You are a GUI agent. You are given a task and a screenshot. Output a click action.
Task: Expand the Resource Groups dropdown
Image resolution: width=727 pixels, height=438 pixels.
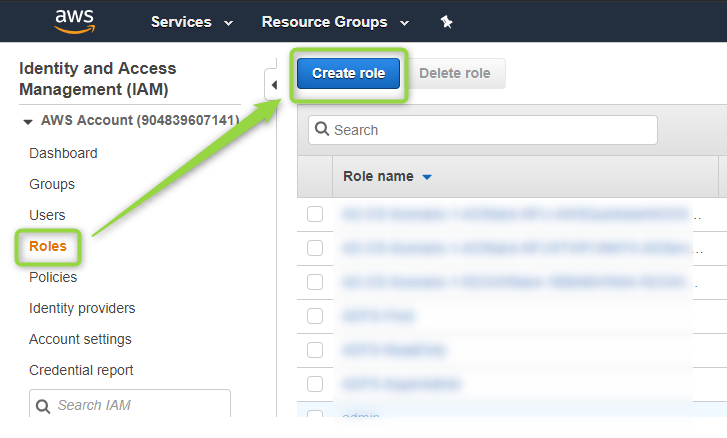[x=335, y=22]
